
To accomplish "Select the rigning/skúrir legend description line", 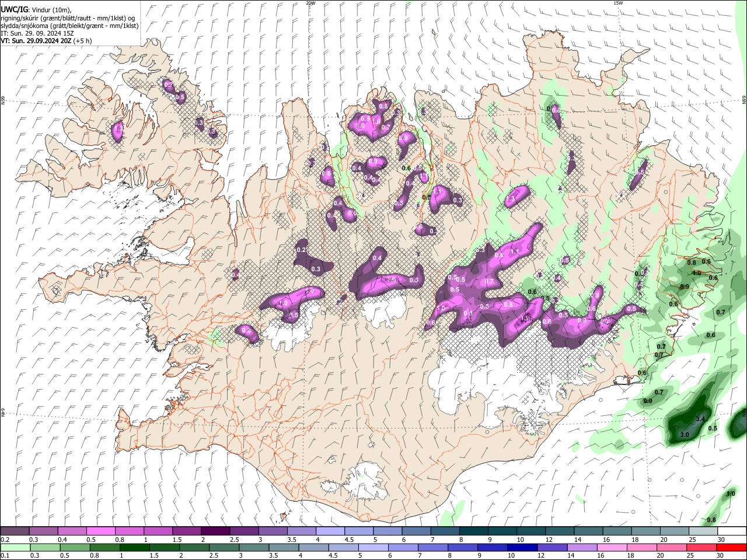I will click(68, 18).
